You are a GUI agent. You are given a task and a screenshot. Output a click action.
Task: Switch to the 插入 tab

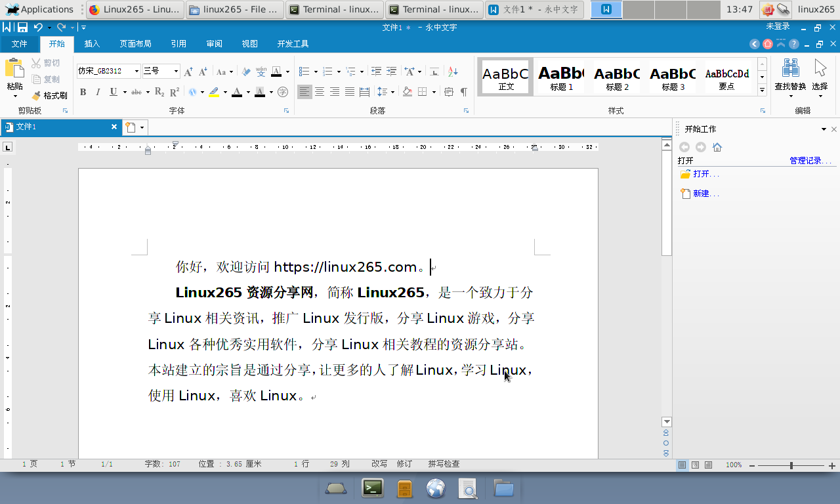[x=93, y=44]
